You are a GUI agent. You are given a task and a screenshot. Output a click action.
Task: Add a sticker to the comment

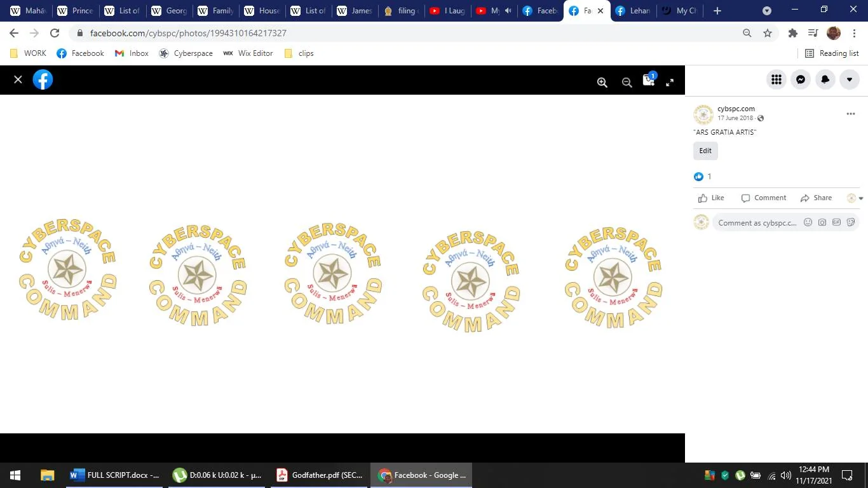tap(850, 222)
